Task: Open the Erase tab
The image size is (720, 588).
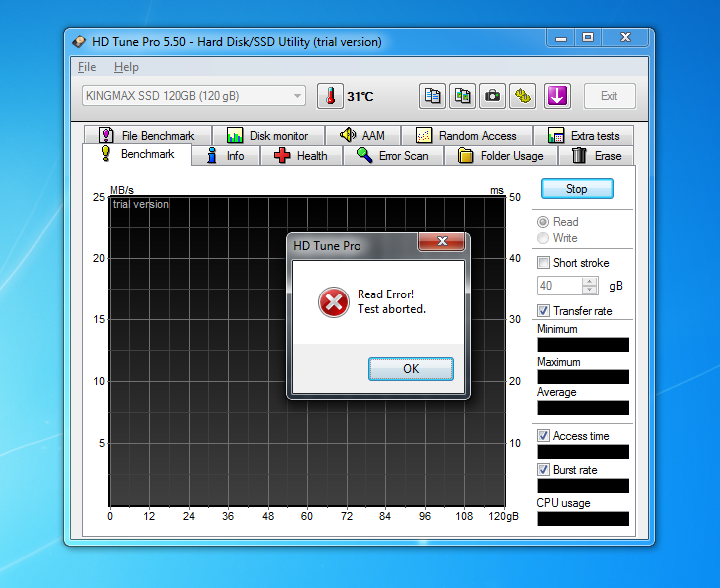Action: 596,156
